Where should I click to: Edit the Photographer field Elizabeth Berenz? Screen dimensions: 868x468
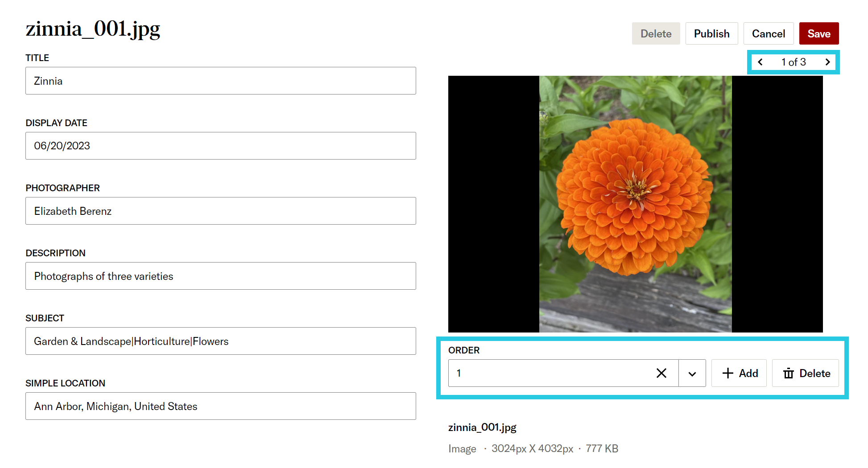point(221,211)
